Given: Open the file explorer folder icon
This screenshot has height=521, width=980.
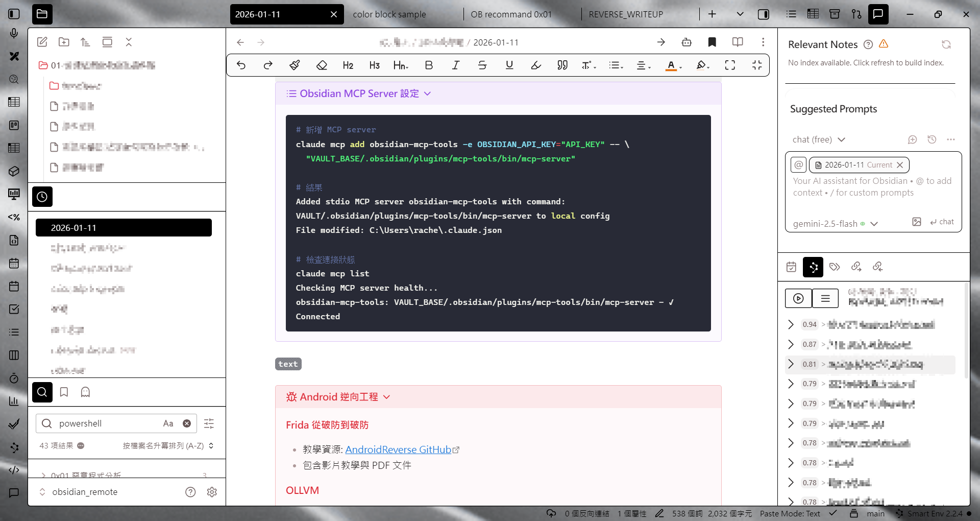Looking at the screenshot, I should tap(42, 14).
